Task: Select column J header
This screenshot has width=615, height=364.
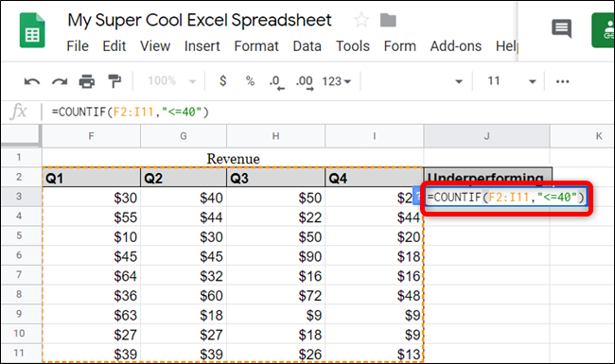Action: [x=486, y=136]
